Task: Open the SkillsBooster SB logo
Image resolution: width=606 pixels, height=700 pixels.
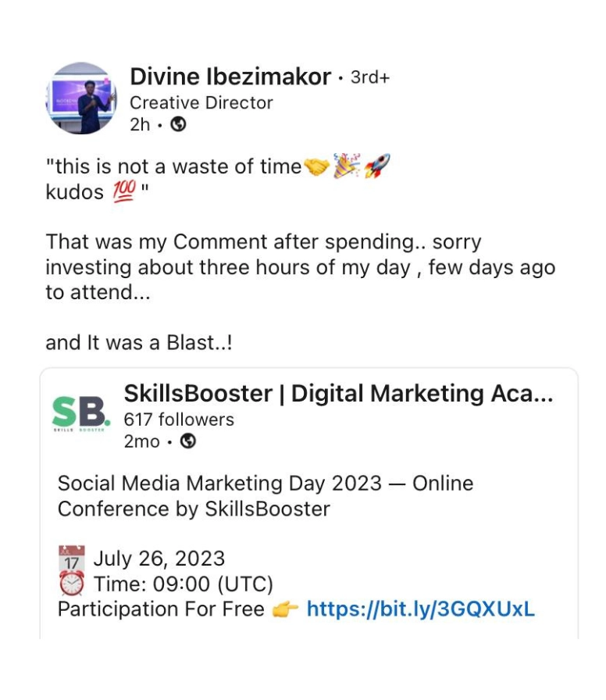Action: [81, 416]
